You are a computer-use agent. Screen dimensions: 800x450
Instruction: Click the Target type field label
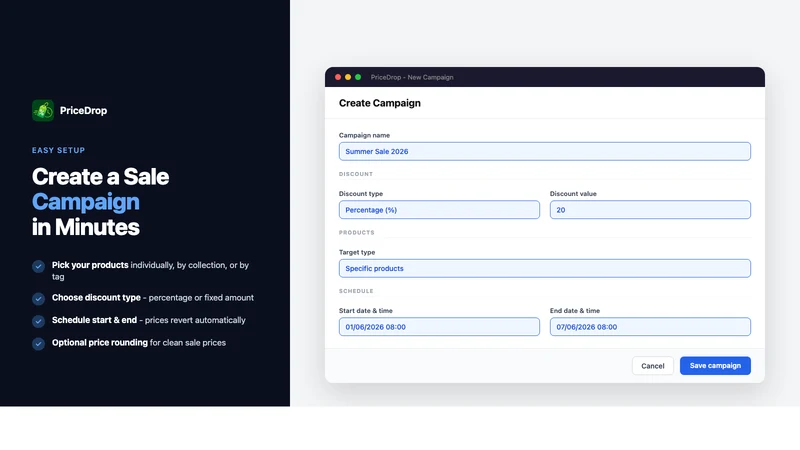(x=357, y=252)
